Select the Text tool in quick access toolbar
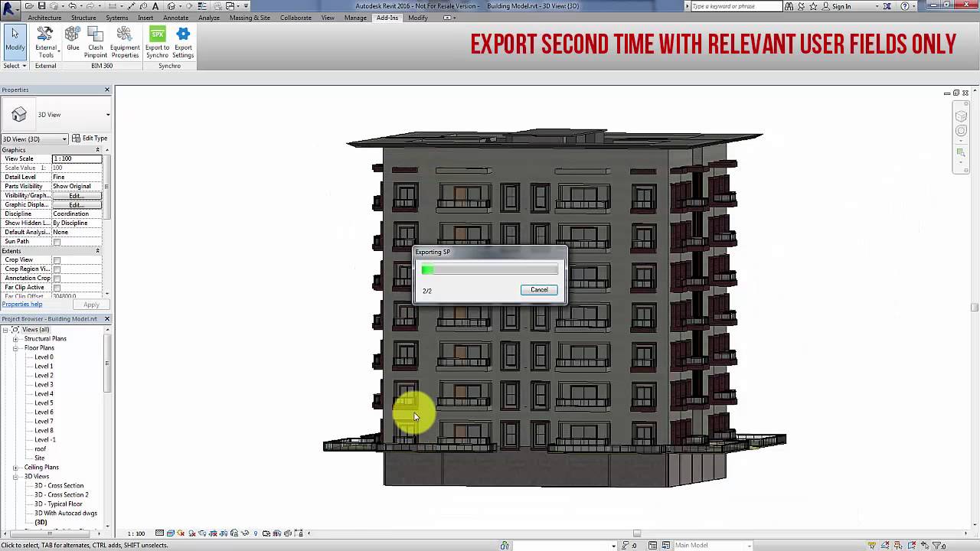The image size is (980, 551). (155, 6)
